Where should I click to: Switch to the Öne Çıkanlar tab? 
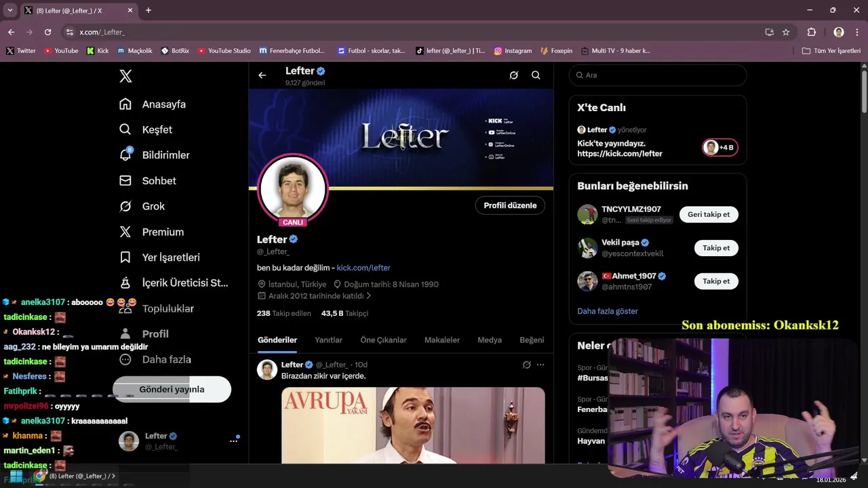coord(383,340)
